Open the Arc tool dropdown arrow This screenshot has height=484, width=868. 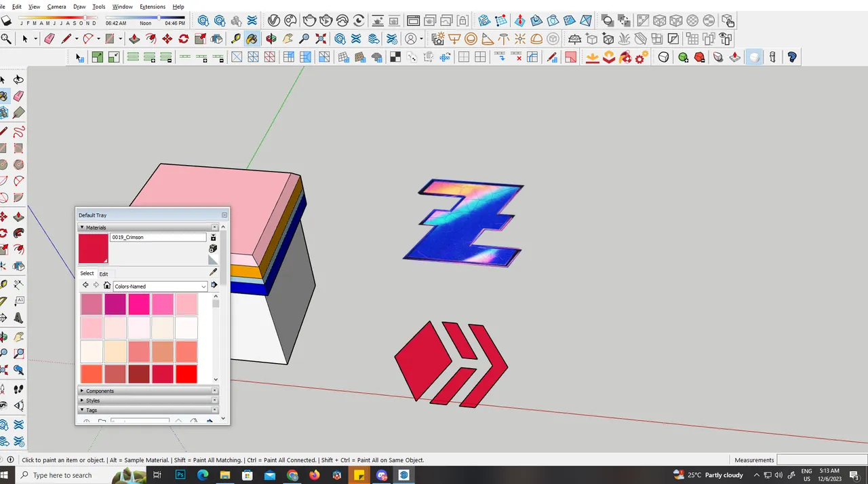98,39
